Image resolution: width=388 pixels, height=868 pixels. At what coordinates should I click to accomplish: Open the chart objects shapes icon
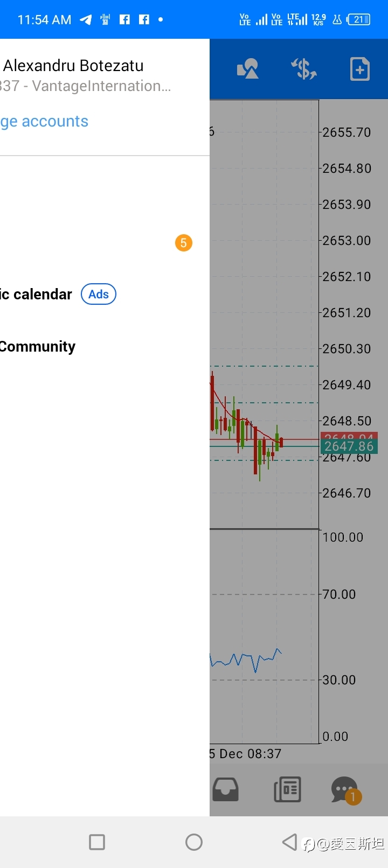(248, 69)
